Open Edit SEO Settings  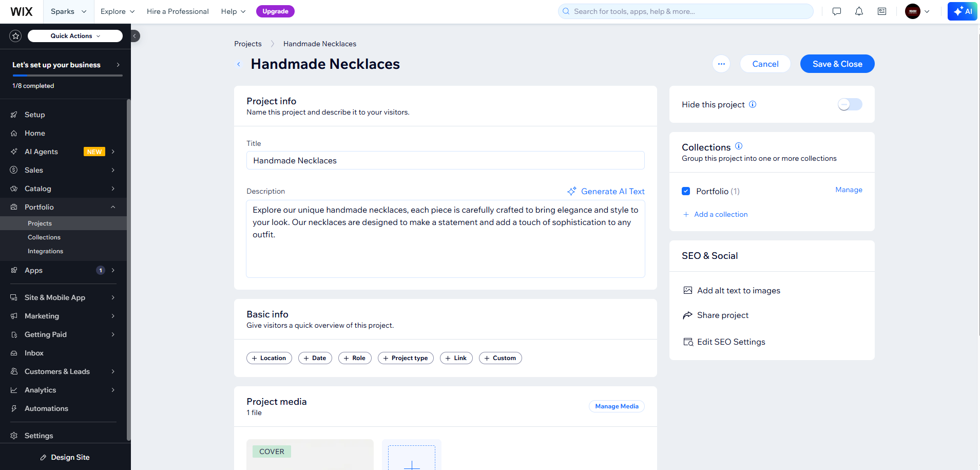pyautogui.click(x=724, y=342)
